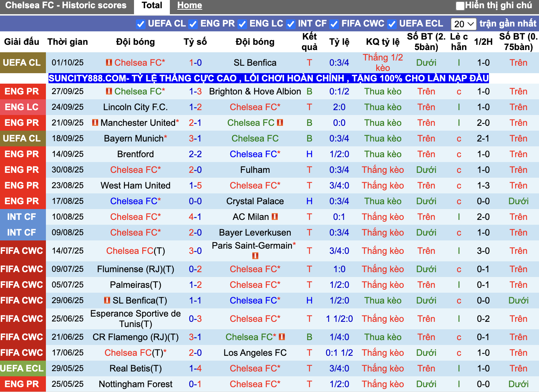The width and height of the screenshot is (539, 392).
Task: Open the recent matches count dropdown showing 20
Action: click(464, 24)
